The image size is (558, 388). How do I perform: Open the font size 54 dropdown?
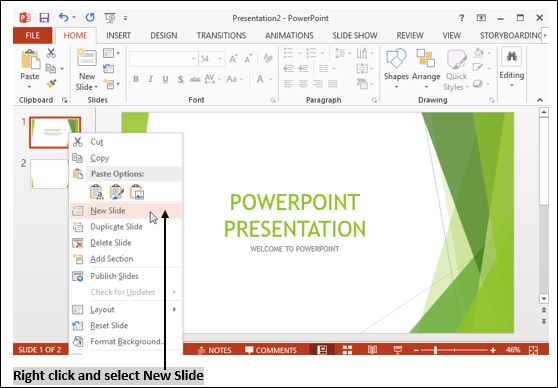[220, 59]
